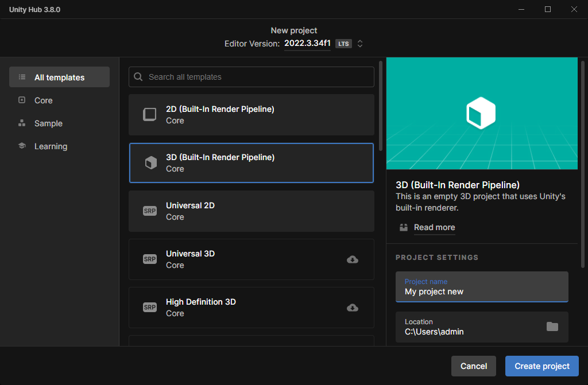Click the Sample category blocks icon

tap(22, 123)
